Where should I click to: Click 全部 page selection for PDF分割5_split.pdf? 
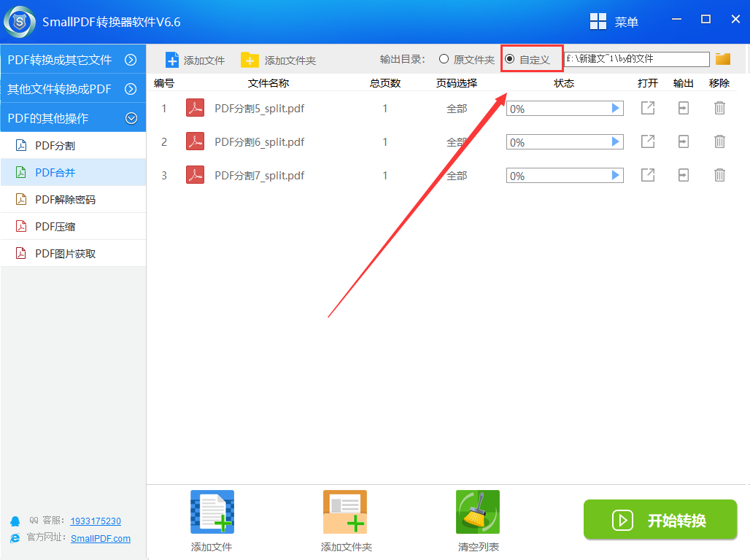pos(457,109)
